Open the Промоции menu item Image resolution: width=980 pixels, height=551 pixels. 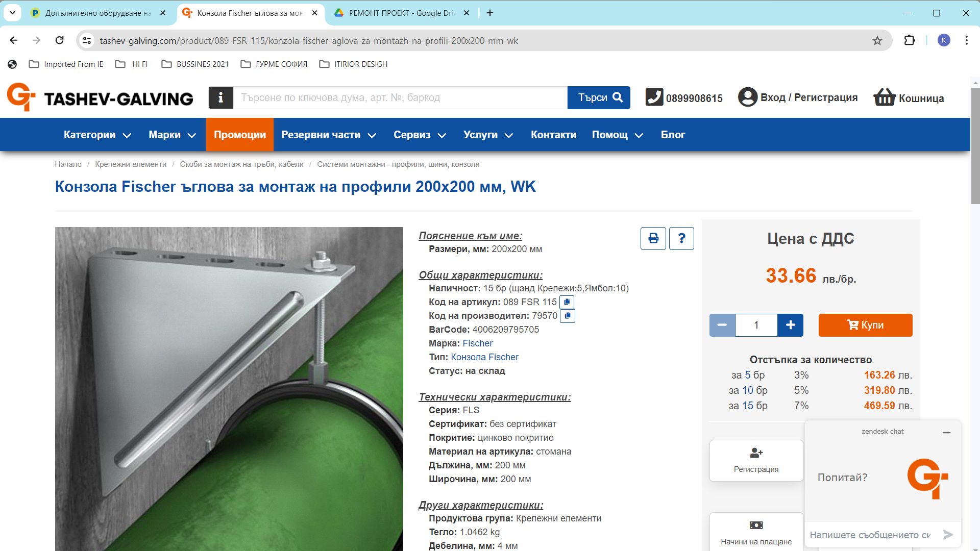coord(239,135)
